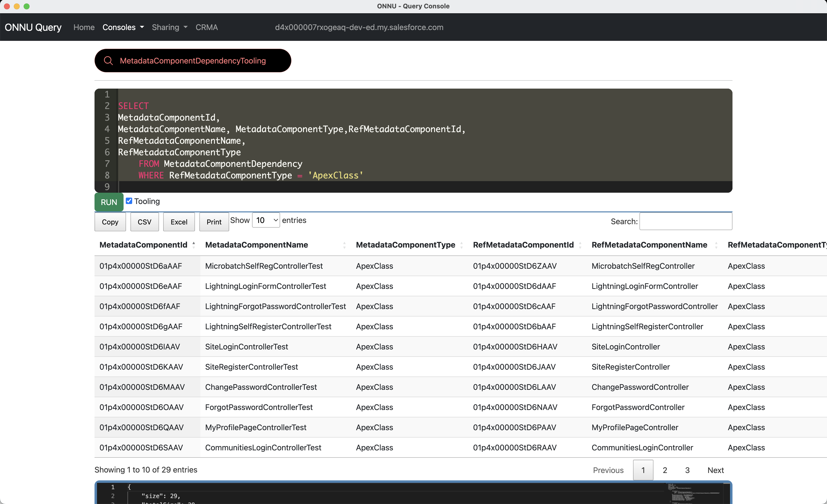Sort by MetadataComponentId column arrows
Viewport: 827px width, 504px height.
coord(194,245)
